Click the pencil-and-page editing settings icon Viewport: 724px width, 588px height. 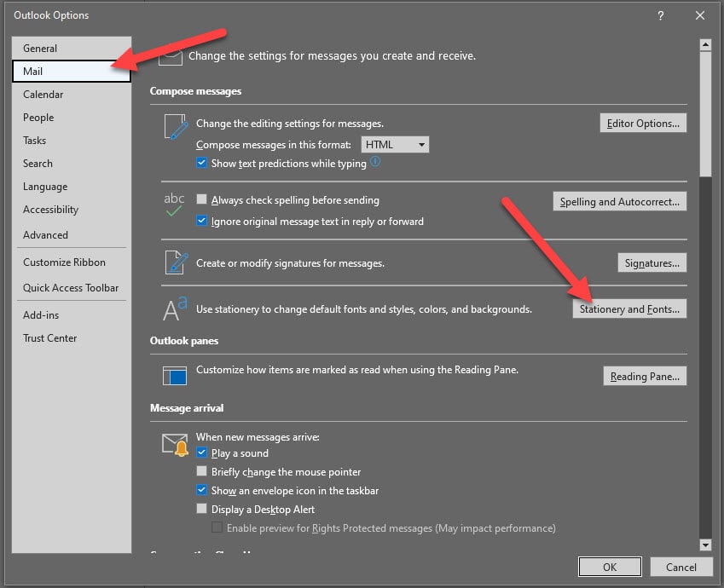click(x=175, y=127)
